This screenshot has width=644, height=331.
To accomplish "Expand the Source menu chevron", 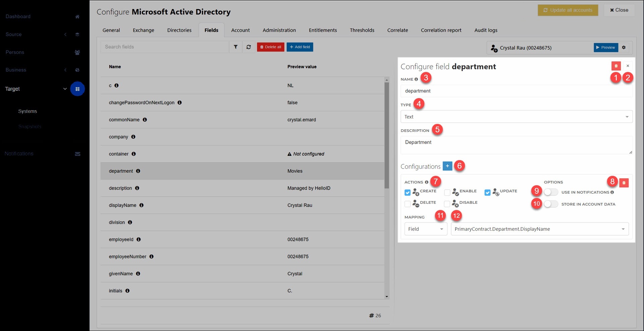I will point(65,35).
